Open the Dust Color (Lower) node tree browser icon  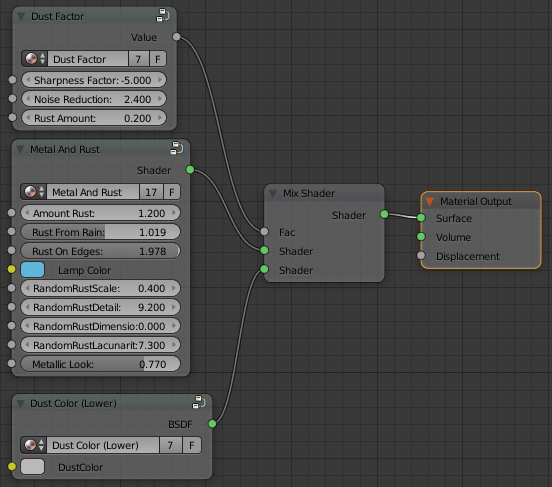click(x=34, y=445)
